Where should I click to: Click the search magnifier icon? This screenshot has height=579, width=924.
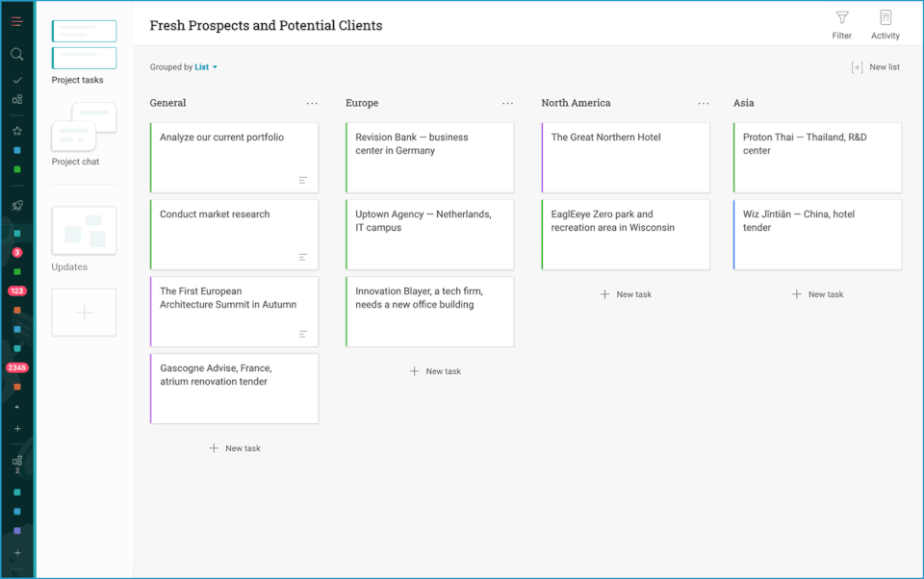(16, 55)
